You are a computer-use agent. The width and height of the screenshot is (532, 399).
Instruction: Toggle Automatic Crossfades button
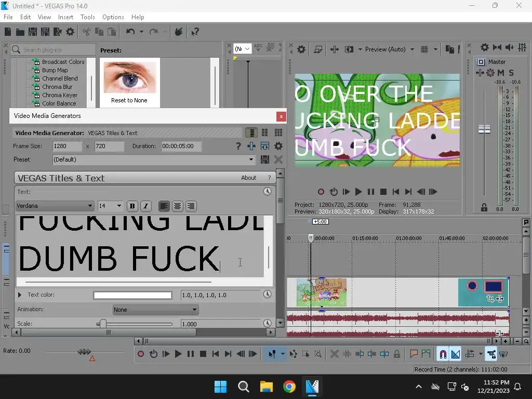(x=456, y=354)
